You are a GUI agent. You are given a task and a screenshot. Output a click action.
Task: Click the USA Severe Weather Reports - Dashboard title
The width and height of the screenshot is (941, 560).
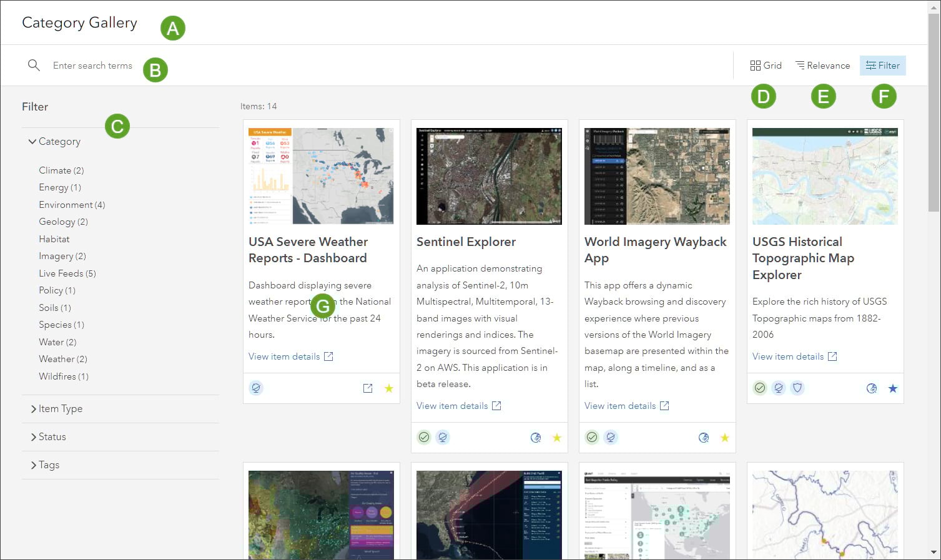tap(308, 250)
